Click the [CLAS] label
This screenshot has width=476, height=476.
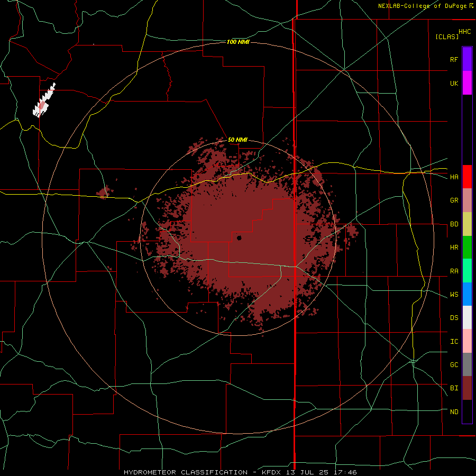click(447, 36)
